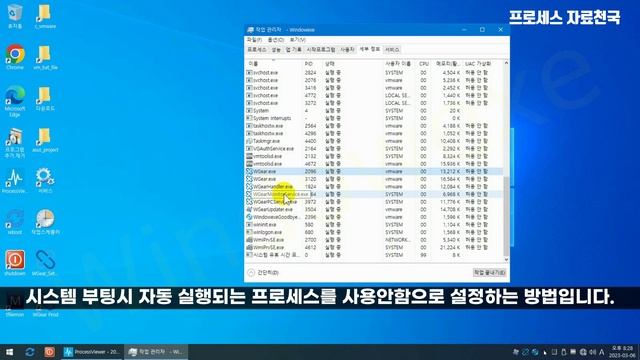The height and width of the screenshot is (360, 640).
Task: Sort by the 이름 column header
Action: coord(274,64)
